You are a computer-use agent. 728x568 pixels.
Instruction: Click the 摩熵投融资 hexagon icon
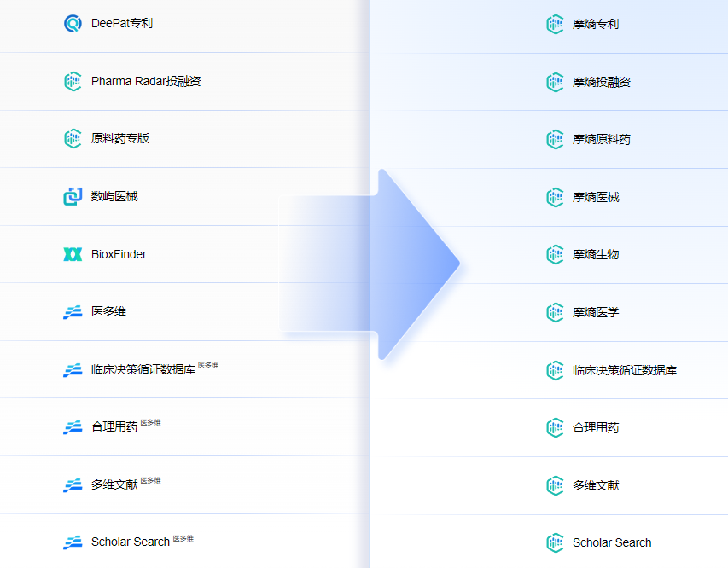(x=555, y=82)
